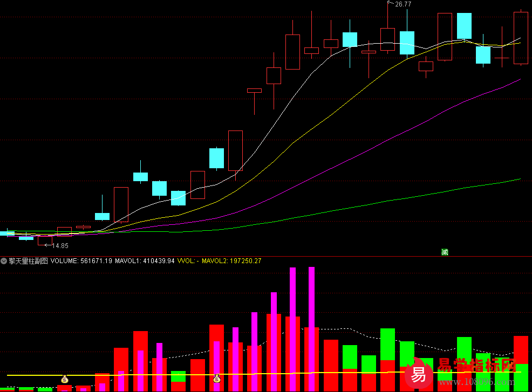Screen dimensions: 532x392
Task: Click the 易学指标网 watermark text
Action: (x=477, y=367)
